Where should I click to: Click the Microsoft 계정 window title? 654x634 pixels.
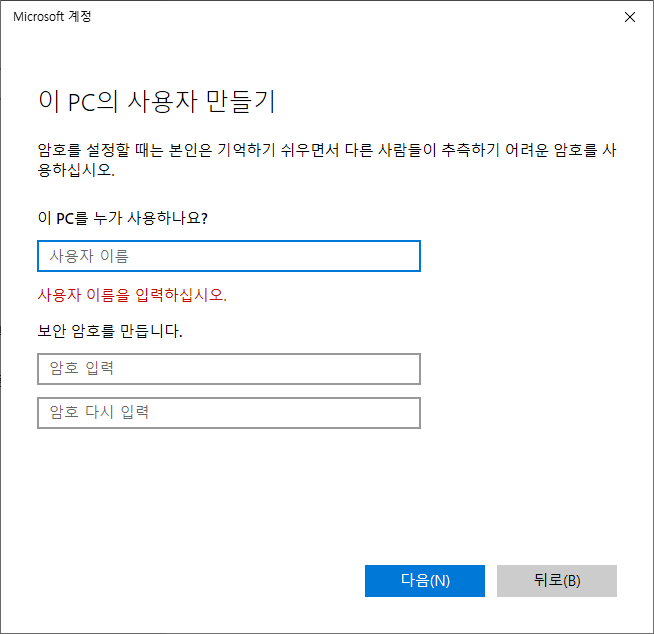click(x=52, y=16)
